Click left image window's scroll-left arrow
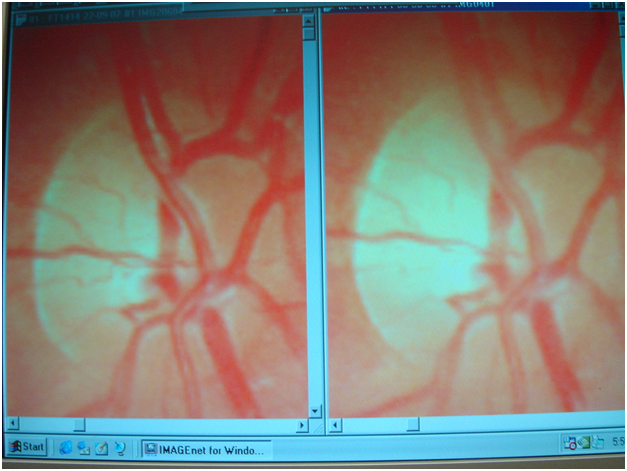Image resolution: width=627 pixels, height=471 pixels. pos(12,424)
